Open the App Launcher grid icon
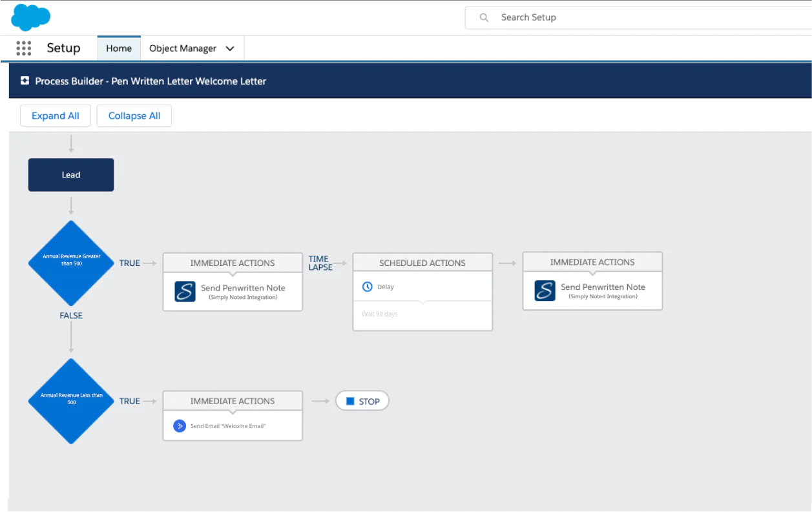This screenshot has height=512, width=812. tap(24, 48)
